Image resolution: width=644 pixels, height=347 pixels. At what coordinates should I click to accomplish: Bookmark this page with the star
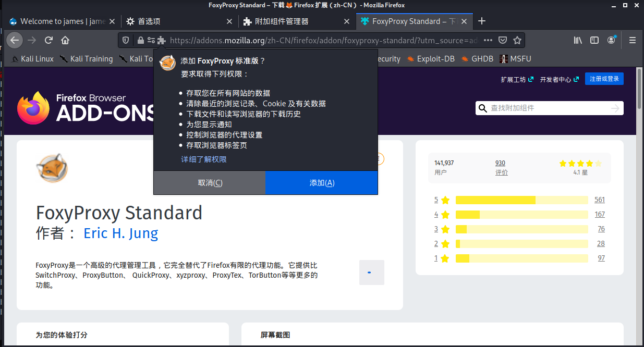pos(517,40)
